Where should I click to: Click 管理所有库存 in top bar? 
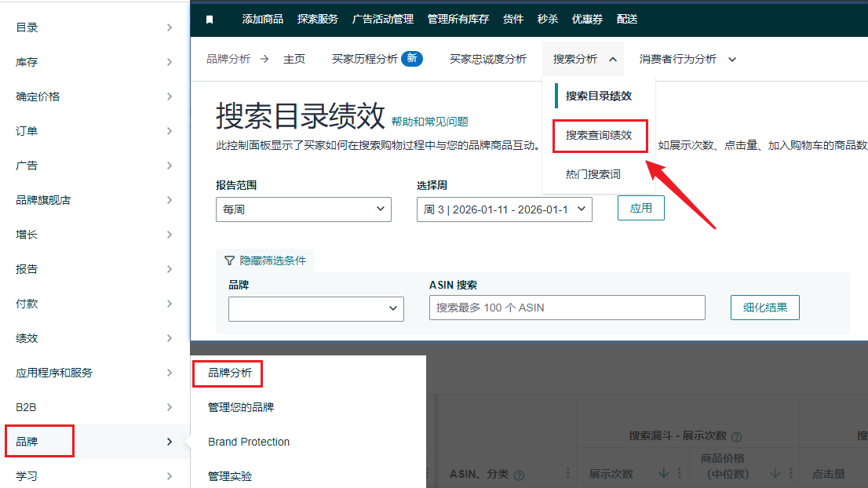tap(458, 20)
